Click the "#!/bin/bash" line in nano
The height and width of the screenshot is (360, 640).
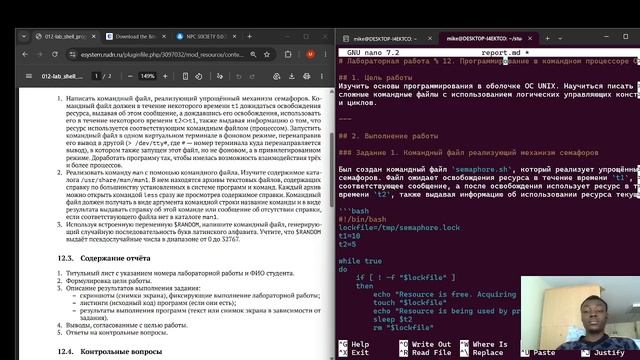[362, 219]
